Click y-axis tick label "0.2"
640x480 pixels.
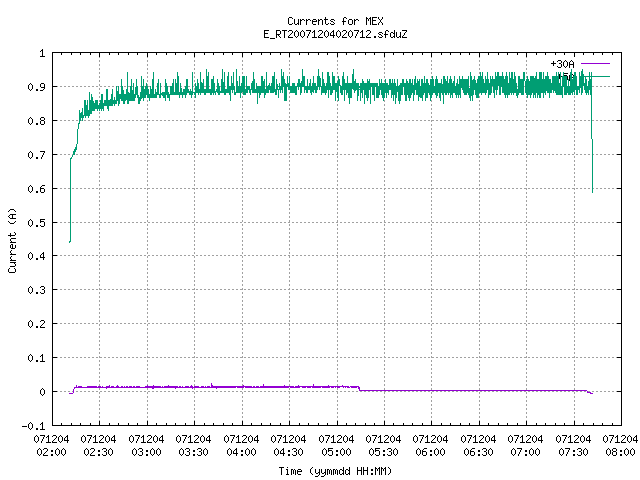(x=36, y=324)
